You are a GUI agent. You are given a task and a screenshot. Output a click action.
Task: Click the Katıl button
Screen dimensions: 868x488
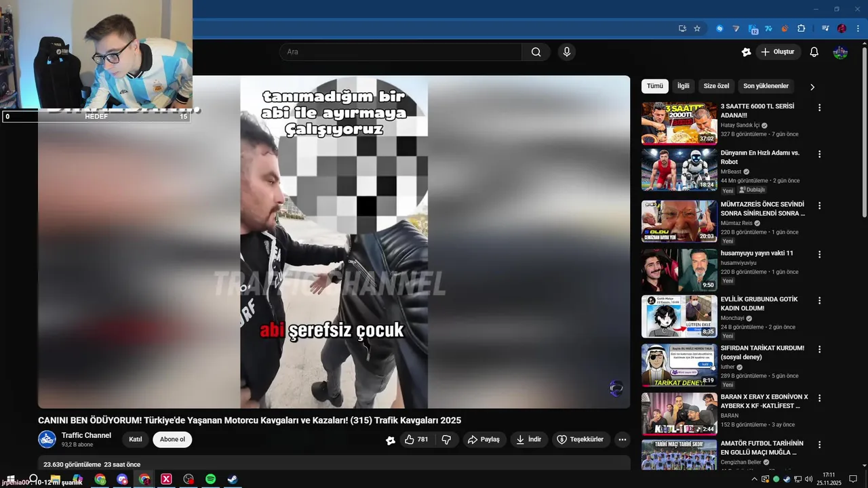pyautogui.click(x=136, y=439)
